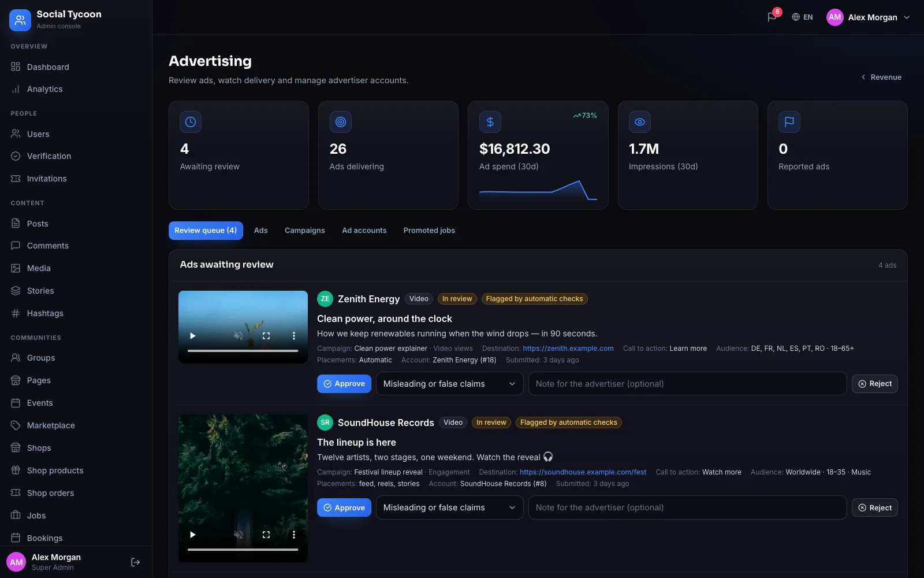Viewport: 924px width, 578px height.
Task: Open the zenith.example.com destination link
Action: click(x=568, y=349)
